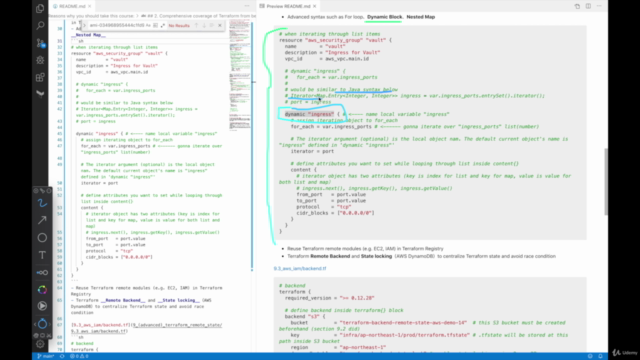Viewport: 640px width, 360px height.
Task: Adjust the stroke width slider in annotation toolbar
Action: [x=42, y=272]
